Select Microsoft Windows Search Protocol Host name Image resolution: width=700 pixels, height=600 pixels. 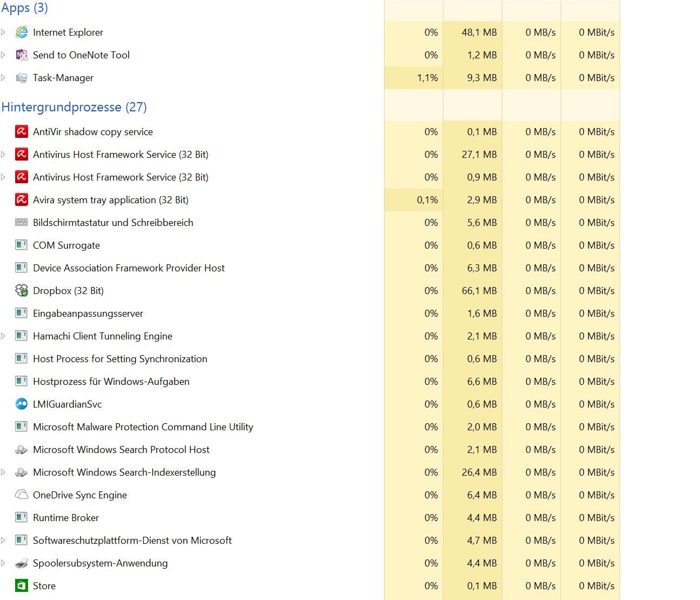pyautogui.click(x=122, y=450)
